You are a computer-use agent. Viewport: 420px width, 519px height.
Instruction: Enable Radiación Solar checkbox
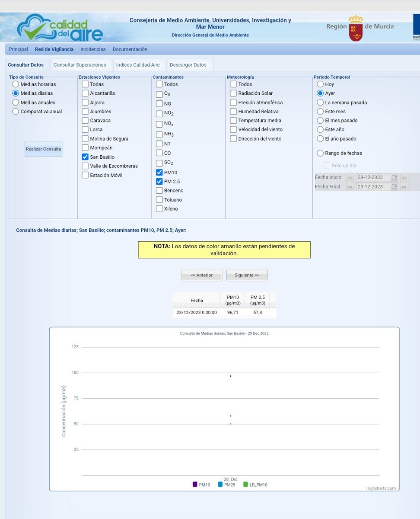[233, 93]
